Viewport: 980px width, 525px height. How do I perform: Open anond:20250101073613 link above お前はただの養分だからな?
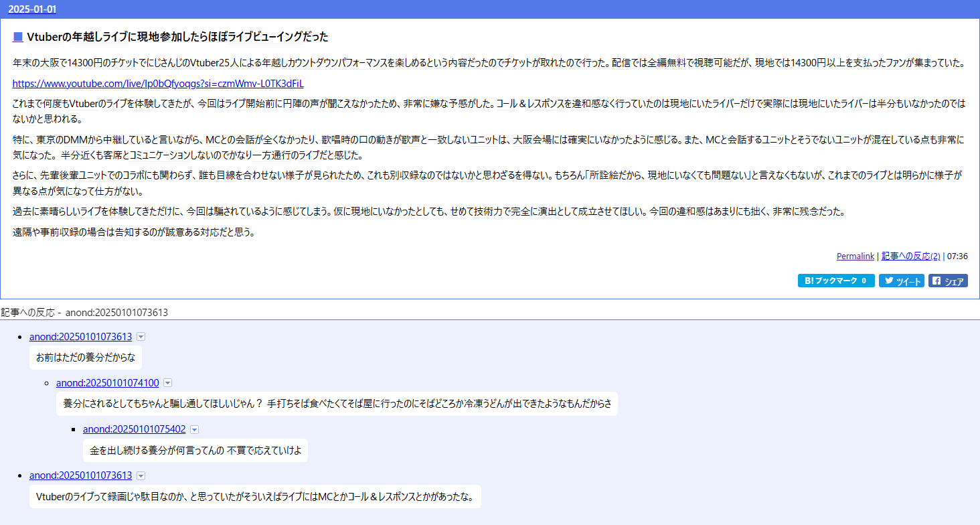(x=80, y=337)
